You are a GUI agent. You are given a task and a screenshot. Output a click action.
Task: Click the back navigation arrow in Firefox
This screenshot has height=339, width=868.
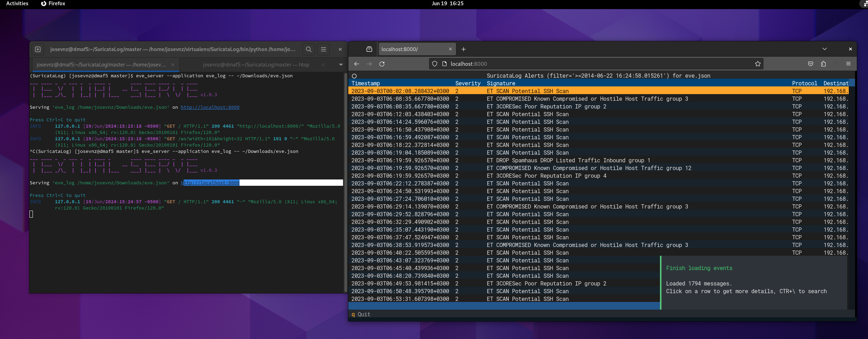click(357, 64)
